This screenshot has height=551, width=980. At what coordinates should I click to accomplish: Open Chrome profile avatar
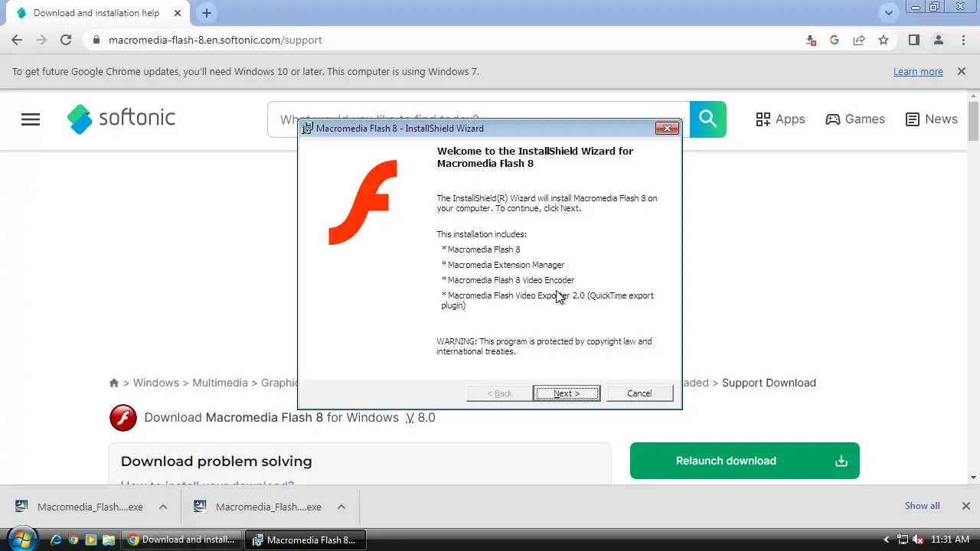coord(938,40)
